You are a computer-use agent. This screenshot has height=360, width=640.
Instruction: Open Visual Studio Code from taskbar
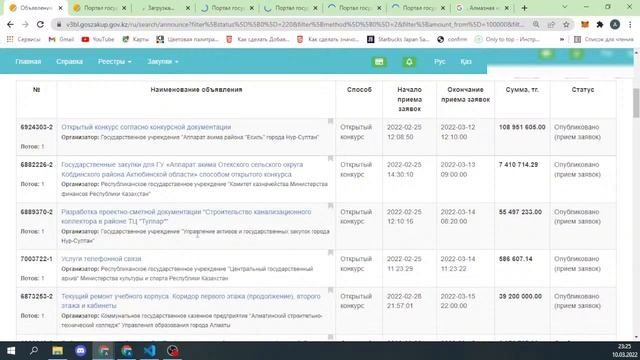coord(150,351)
